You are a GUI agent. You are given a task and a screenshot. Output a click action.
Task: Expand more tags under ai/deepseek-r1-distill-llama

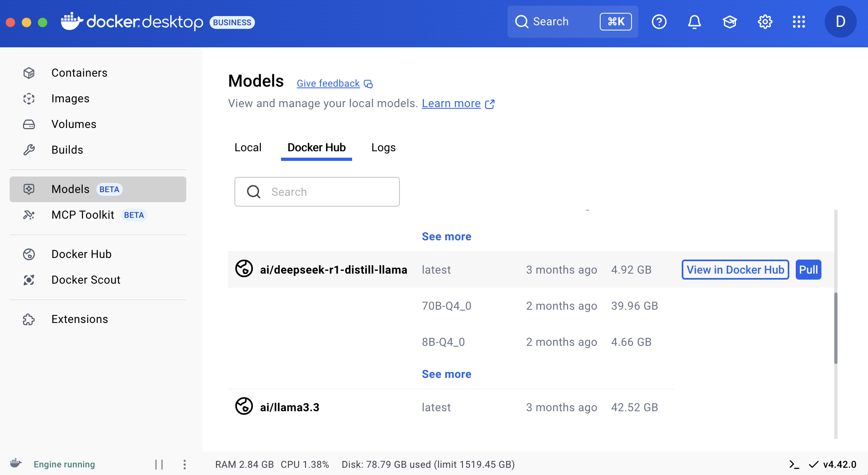[446, 374]
